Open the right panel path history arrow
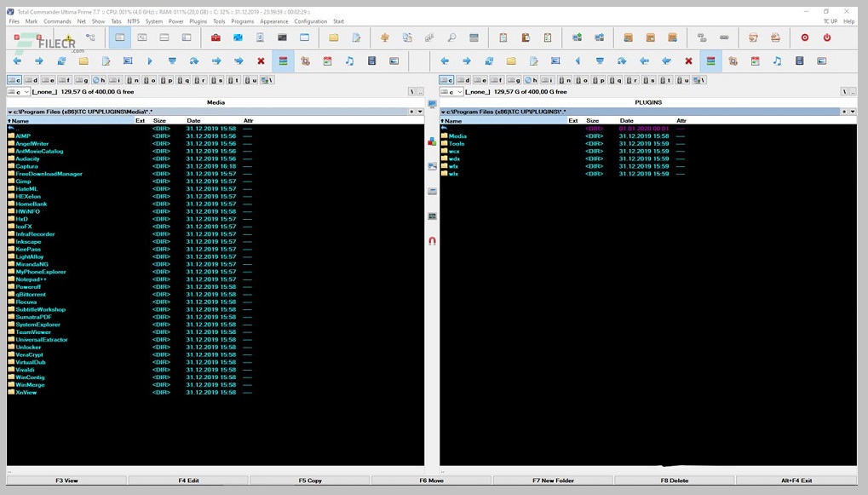868x495 pixels. [853, 112]
